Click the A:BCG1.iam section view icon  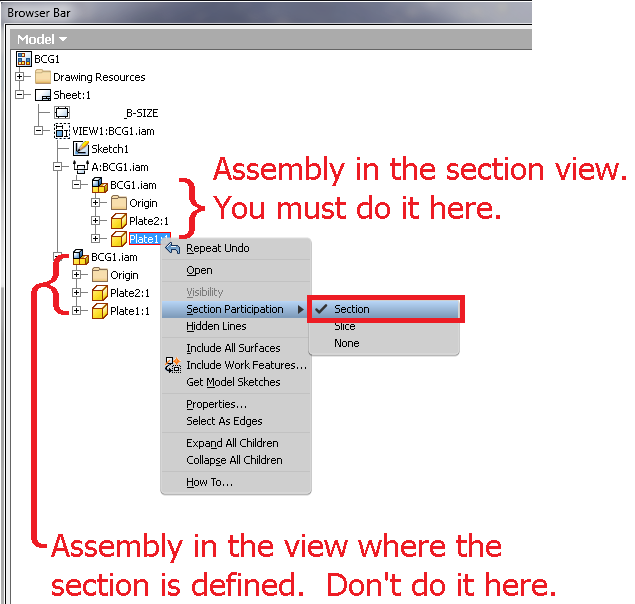click(x=81, y=166)
